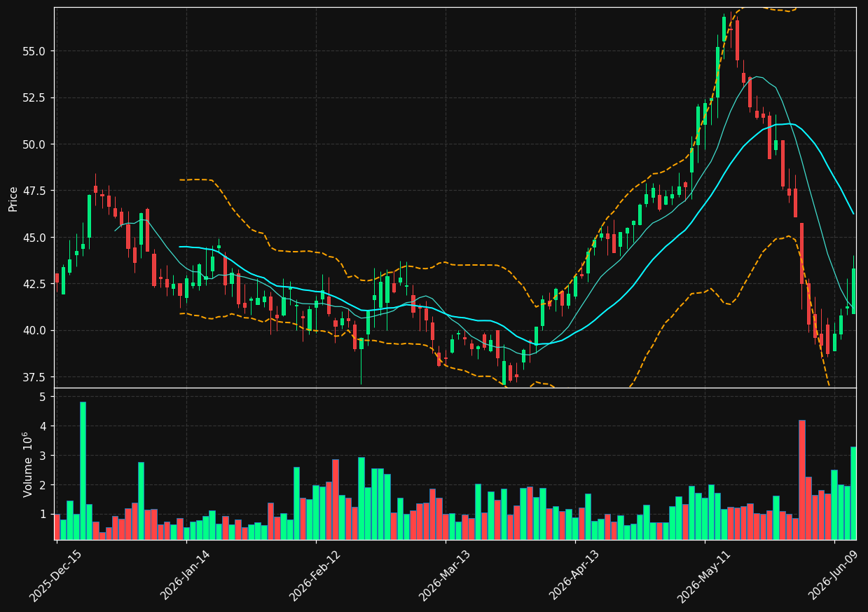Click the 45.0 price axis label

click(34, 238)
